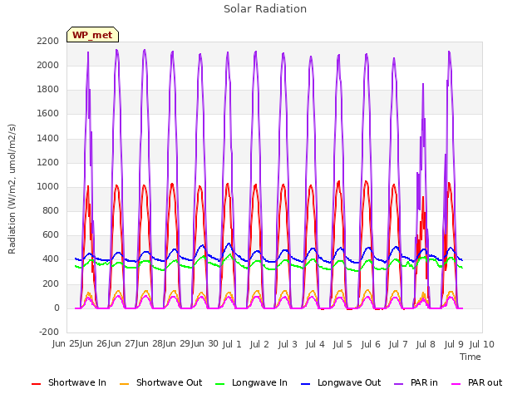Click the Shortwave In legend label
The height and width of the screenshot is (399, 532).
[x=77, y=382]
